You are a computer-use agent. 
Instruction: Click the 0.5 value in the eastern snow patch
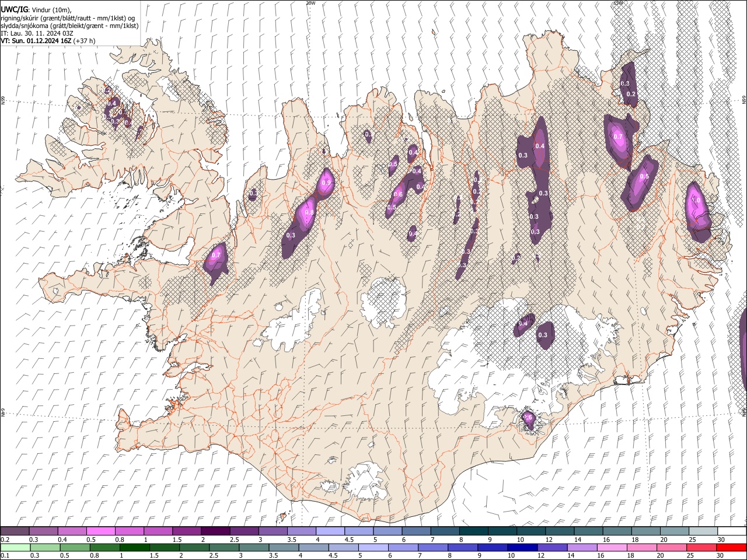pos(644,177)
